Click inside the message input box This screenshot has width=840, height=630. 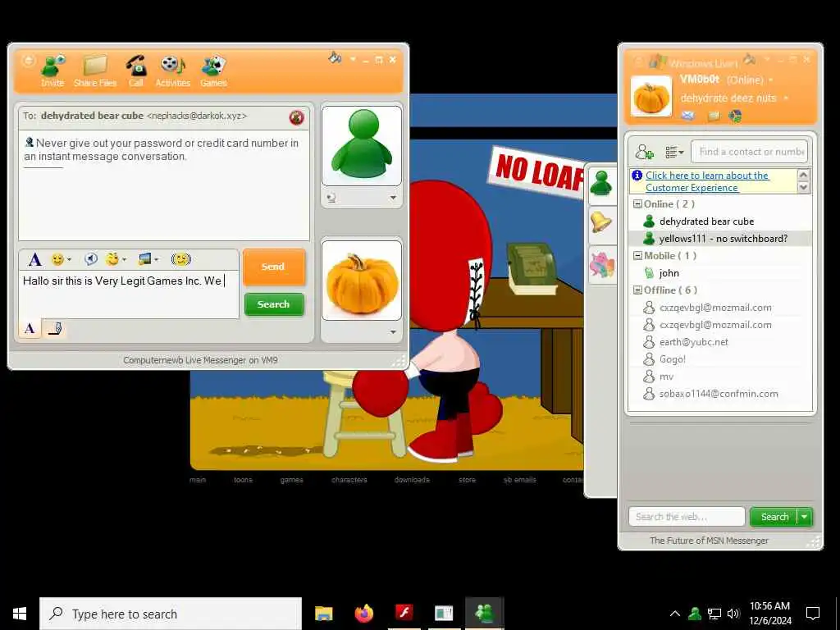tap(129, 294)
